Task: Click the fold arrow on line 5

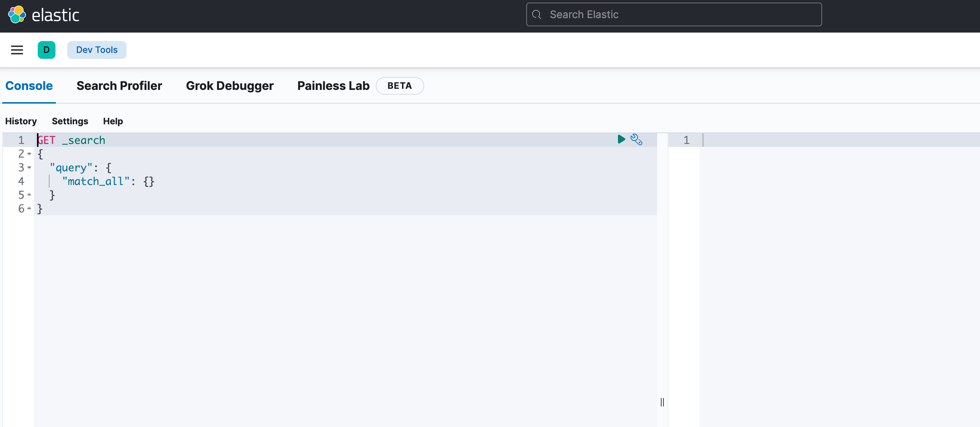Action: pos(29,195)
